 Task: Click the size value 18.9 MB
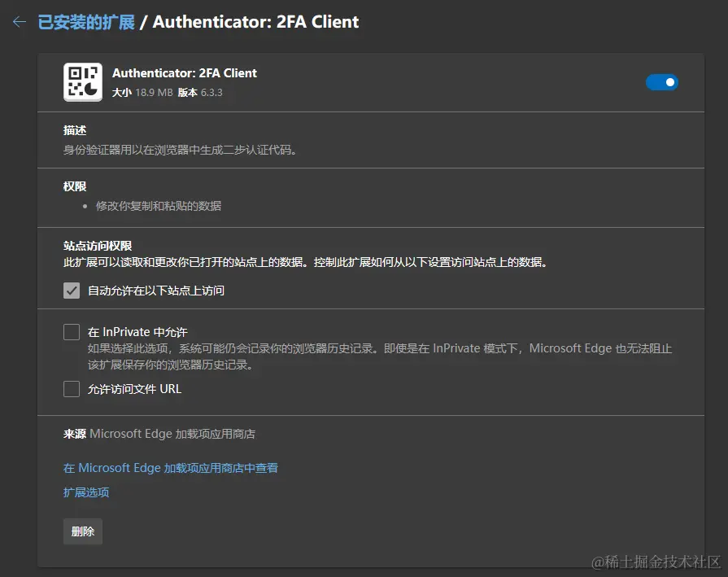pyautogui.click(x=155, y=93)
